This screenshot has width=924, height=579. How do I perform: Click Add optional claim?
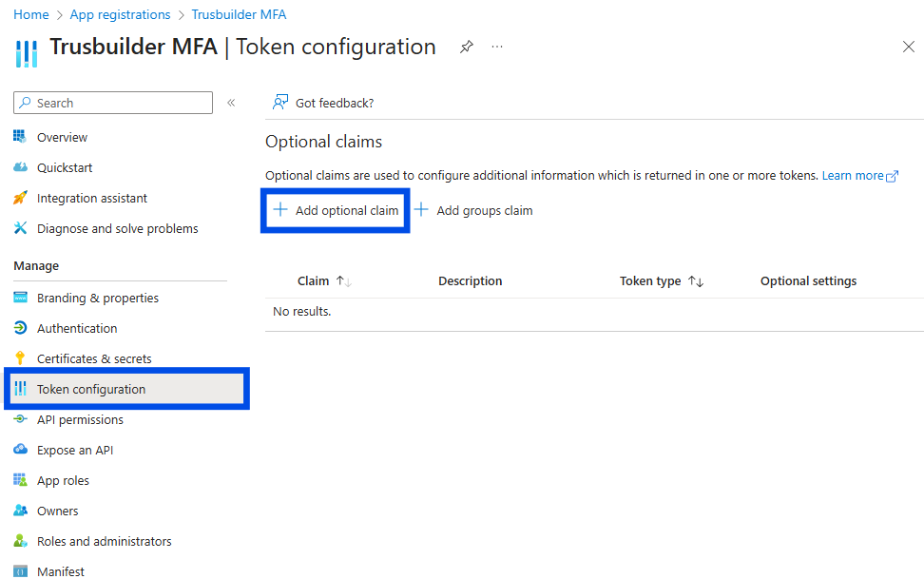(x=335, y=208)
